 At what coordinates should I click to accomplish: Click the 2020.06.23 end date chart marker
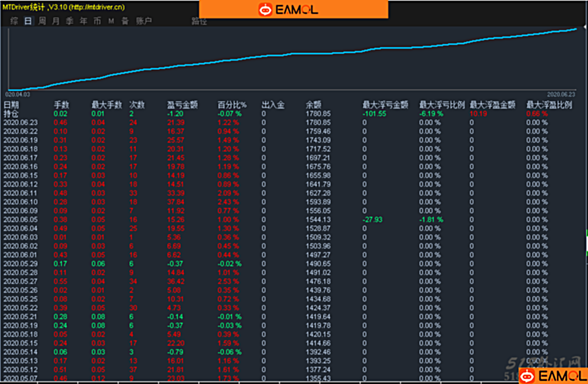(561, 94)
